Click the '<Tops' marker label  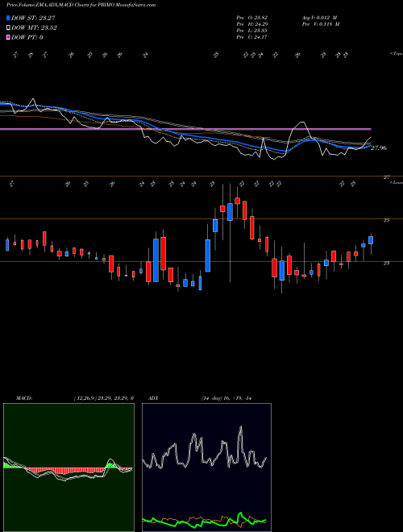[x=397, y=54]
